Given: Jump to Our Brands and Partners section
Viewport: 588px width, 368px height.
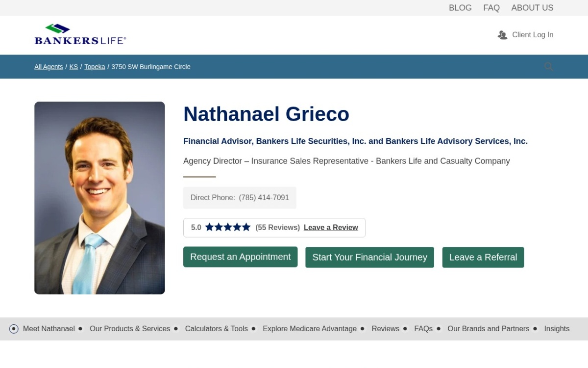Looking at the screenshot, I should 489,329.
